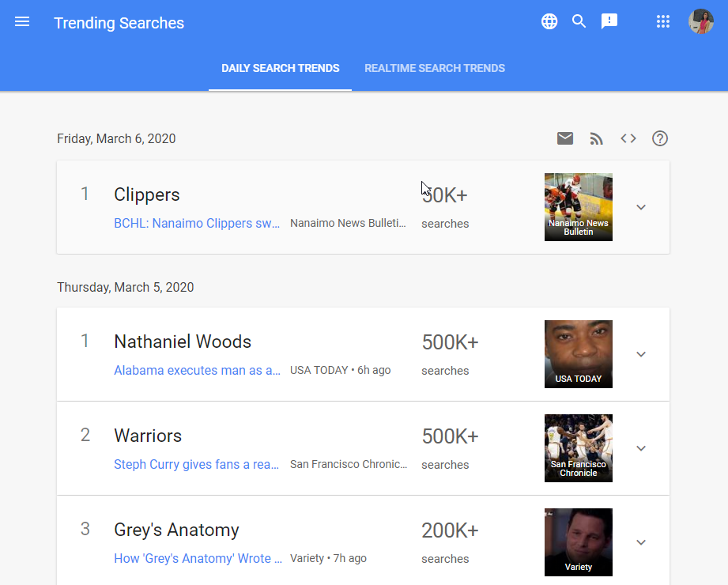Expand the Nathaniel Woods trend row
The width and height of the screenshot is (728, 585).
click(641, 354)
